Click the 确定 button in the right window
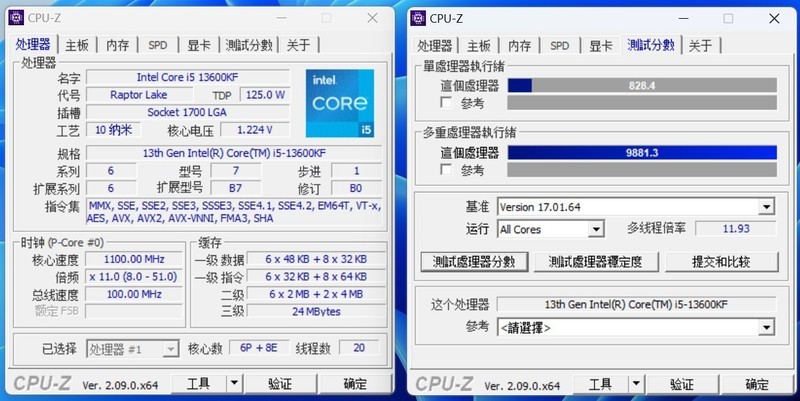Image resolution: width=800 pixels, height=401 pixels. 757,384
